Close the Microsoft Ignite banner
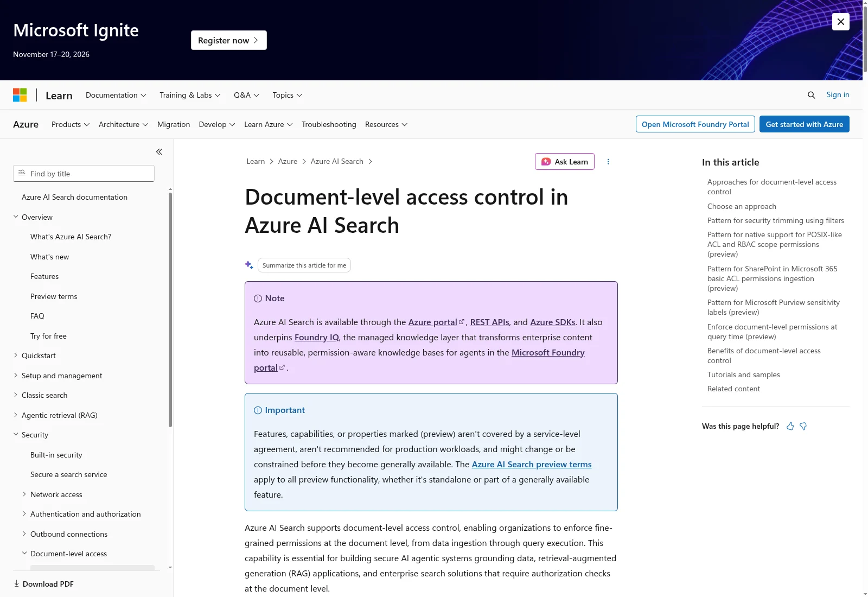 click(840, 22)
